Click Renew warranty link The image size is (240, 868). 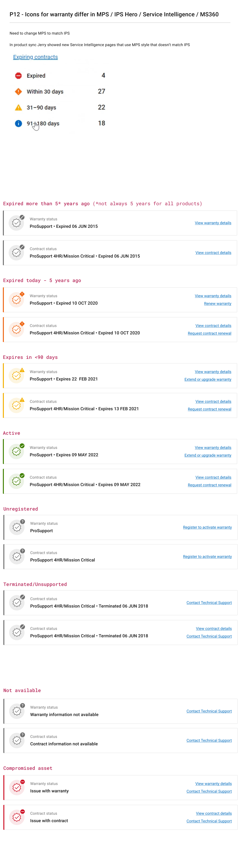click(217, 304)
